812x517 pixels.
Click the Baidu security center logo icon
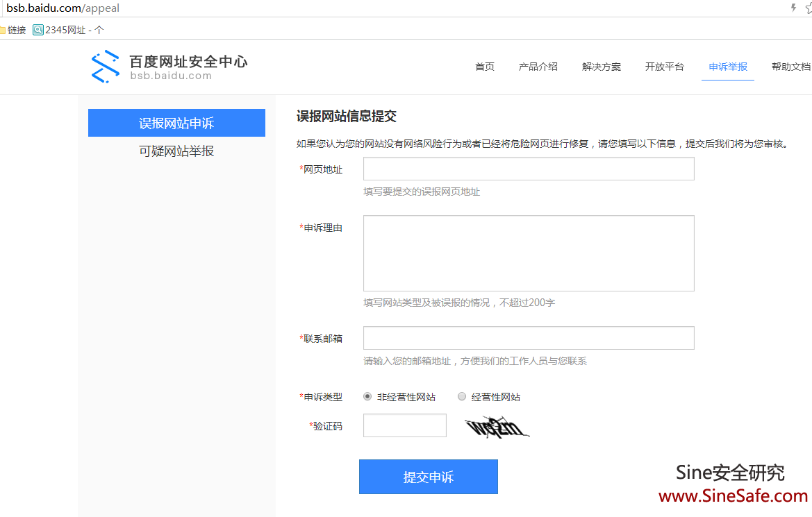tap(105, 67)
